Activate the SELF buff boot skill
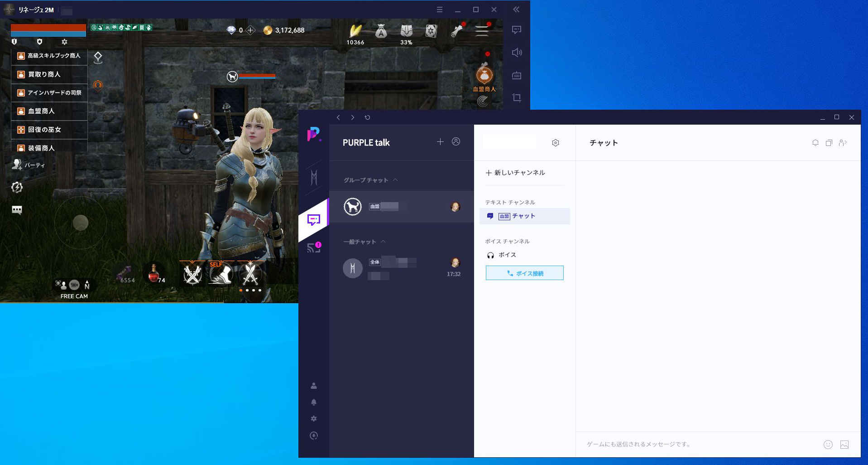The image size is (868, 465). tap(221, 273)
